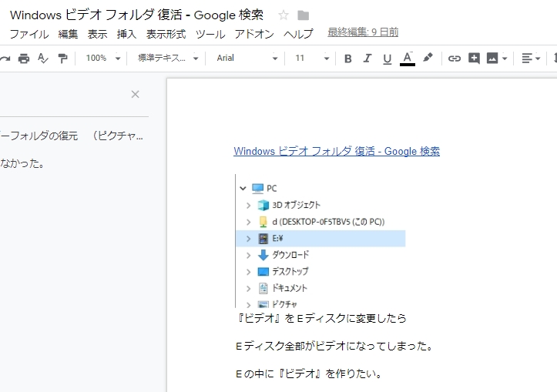Open the Arial font dropdown
The width and height of the screenshot is (557, 392).
[247, 59]
